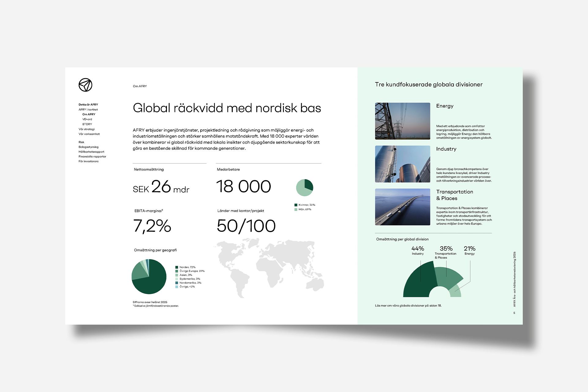Navigate to 'Vår strategi' in sidebar
Viewport: 588px width, 392px height.
click(87, 129)
